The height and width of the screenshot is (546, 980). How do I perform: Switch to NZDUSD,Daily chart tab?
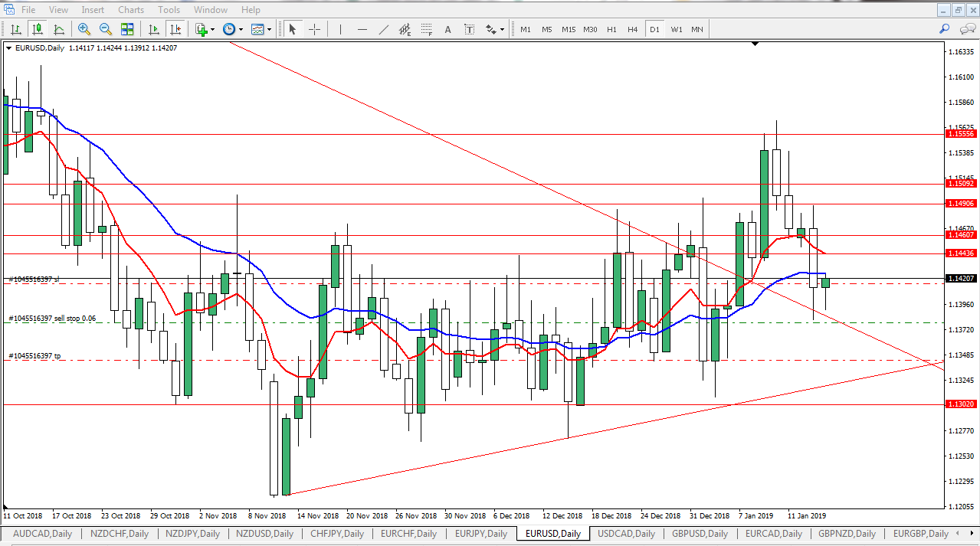[264, 534]
